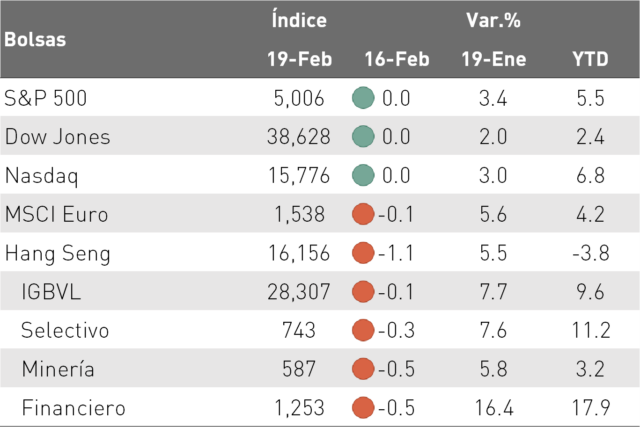Click the red indicator dot for Selectivo

coord(363,330)
